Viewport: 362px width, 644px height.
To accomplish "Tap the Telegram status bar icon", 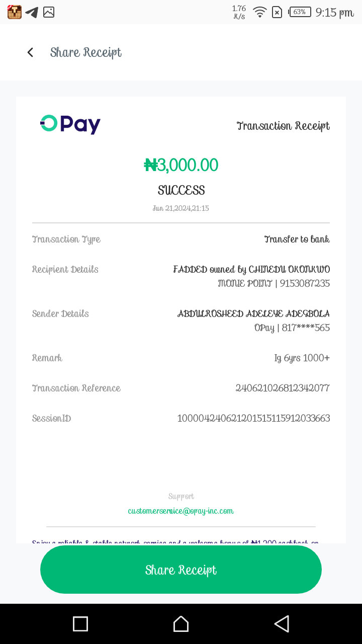I will click(x=32, y=12).
